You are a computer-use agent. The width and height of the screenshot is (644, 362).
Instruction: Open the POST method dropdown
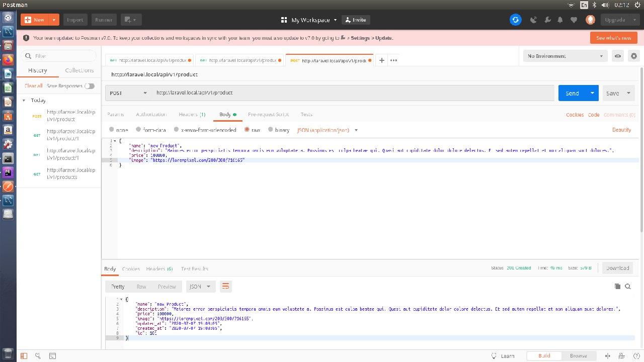(128, 93)
